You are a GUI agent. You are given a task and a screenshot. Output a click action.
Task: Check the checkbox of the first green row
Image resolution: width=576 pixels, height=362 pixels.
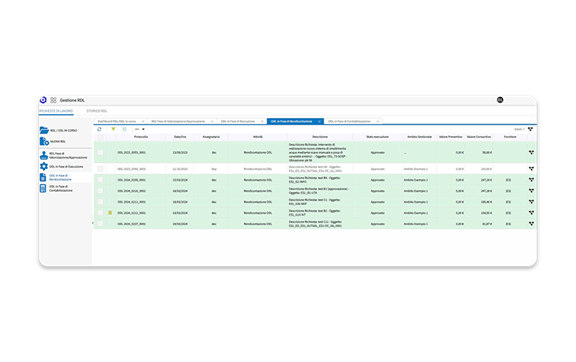click(x=100, y=152)
